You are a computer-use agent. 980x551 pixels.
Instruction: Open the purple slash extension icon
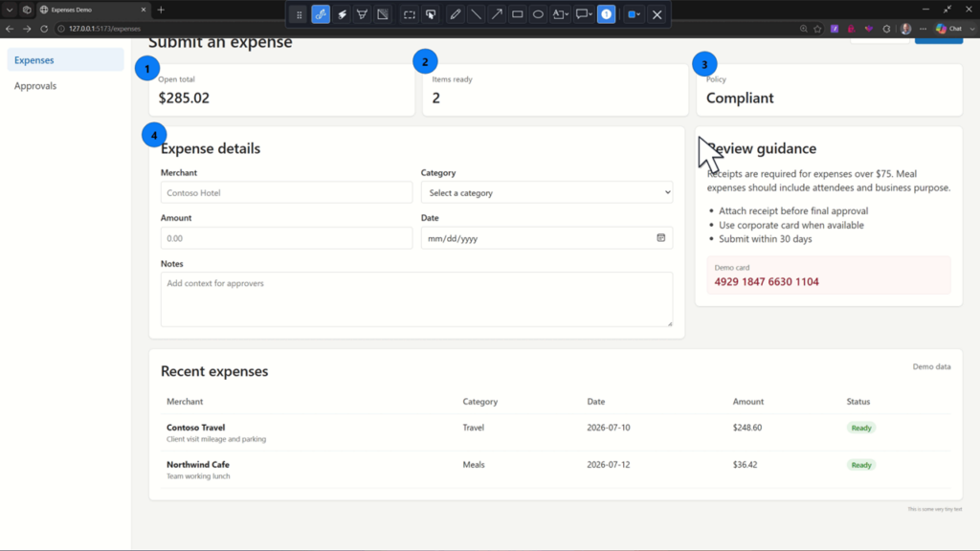pyautogui.click(x=835, y=29)
